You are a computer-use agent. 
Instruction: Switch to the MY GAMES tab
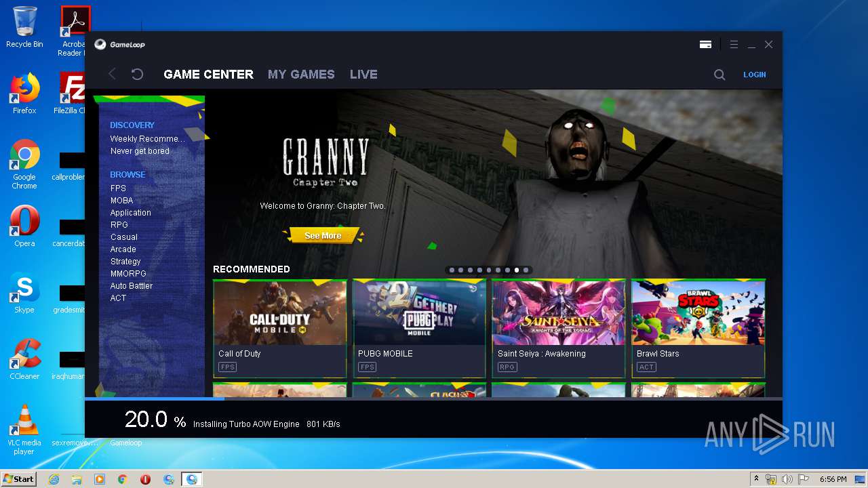[x=301, y=75]
